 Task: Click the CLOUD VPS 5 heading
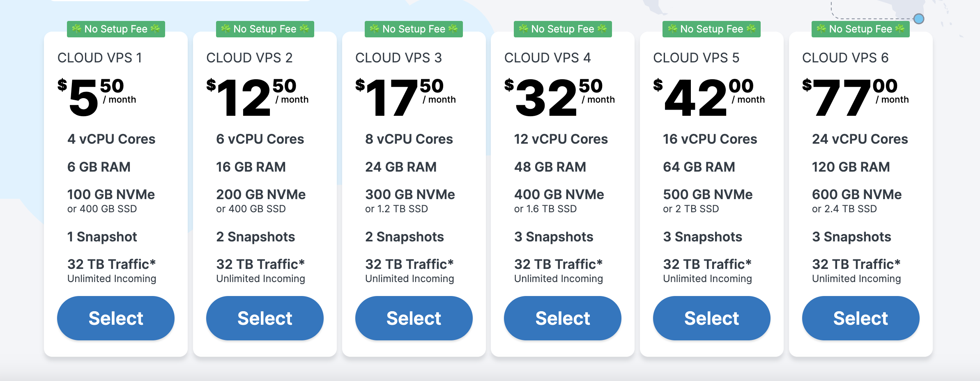tap(696, 58)
